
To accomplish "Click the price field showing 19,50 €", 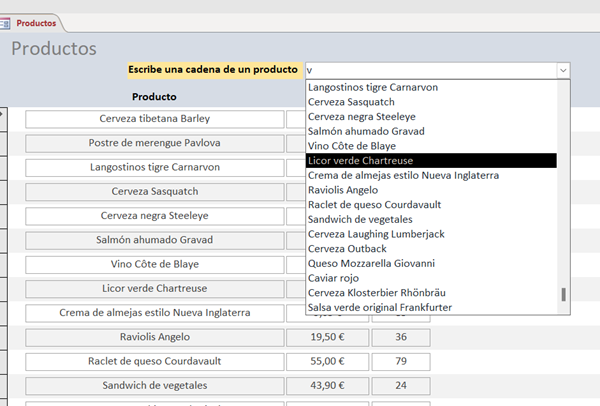I will pos(328,337).
